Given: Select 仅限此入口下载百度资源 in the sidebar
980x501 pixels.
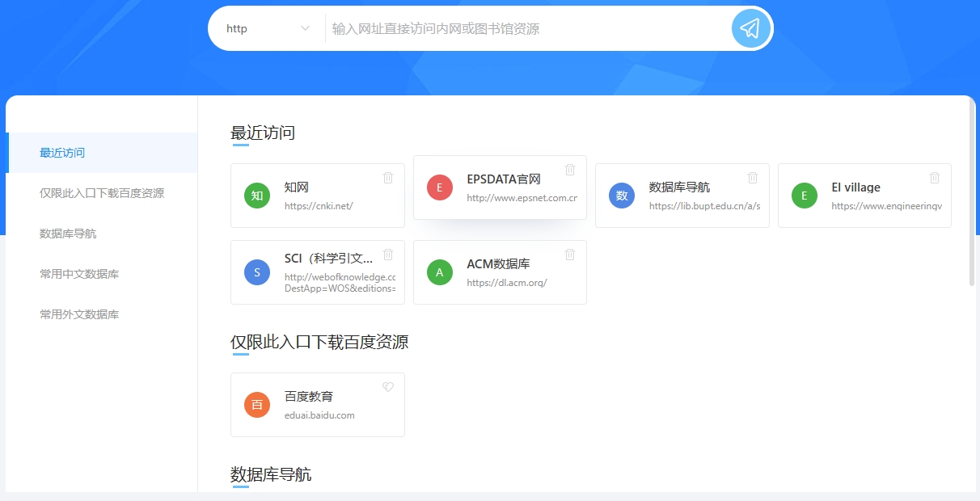Looking at the screenshot, I should click(x=102, y=193).
